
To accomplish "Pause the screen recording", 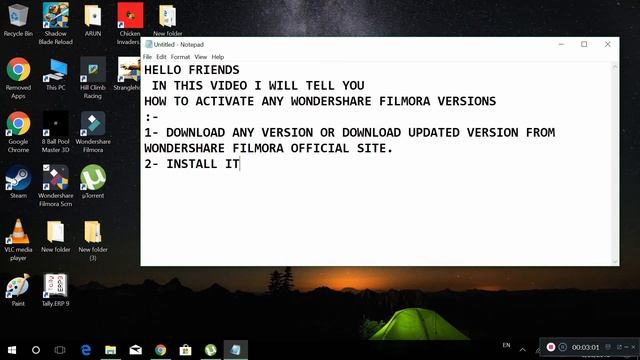I will [x=563, y=347].
